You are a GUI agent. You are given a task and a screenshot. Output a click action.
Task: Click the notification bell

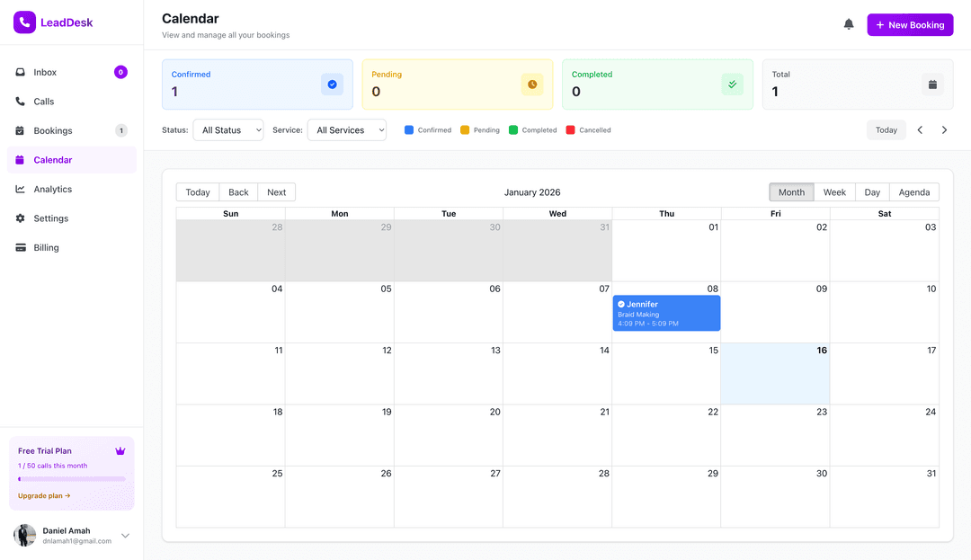point(848,24)
